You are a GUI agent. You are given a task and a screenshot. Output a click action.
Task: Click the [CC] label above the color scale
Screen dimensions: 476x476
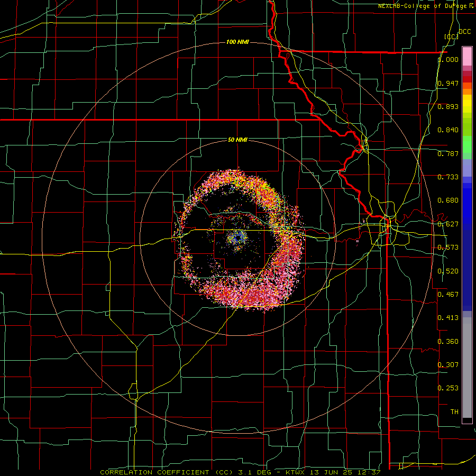pyautogui.click(x=451, y=36)
